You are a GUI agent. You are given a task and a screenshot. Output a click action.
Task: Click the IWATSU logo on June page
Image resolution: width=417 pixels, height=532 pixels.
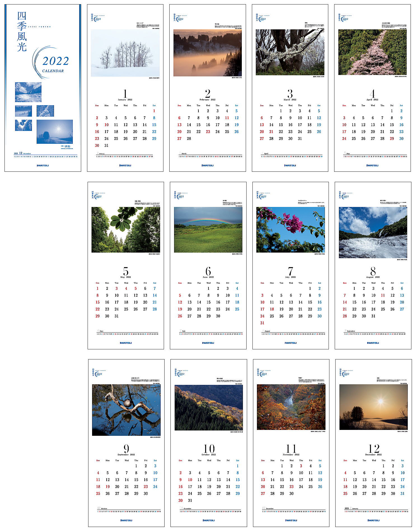pos(208,343)
